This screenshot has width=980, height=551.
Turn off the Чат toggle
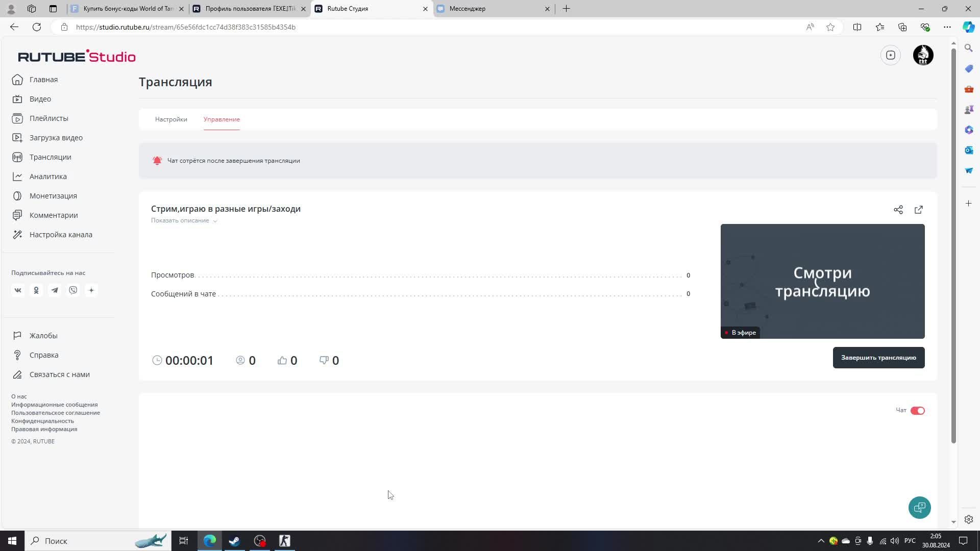(x=917, y=411)
